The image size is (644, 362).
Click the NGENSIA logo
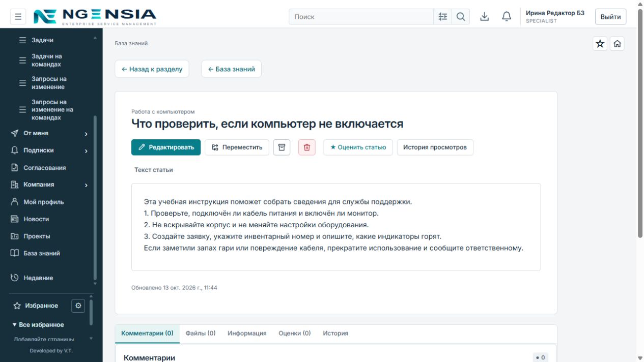95,17
